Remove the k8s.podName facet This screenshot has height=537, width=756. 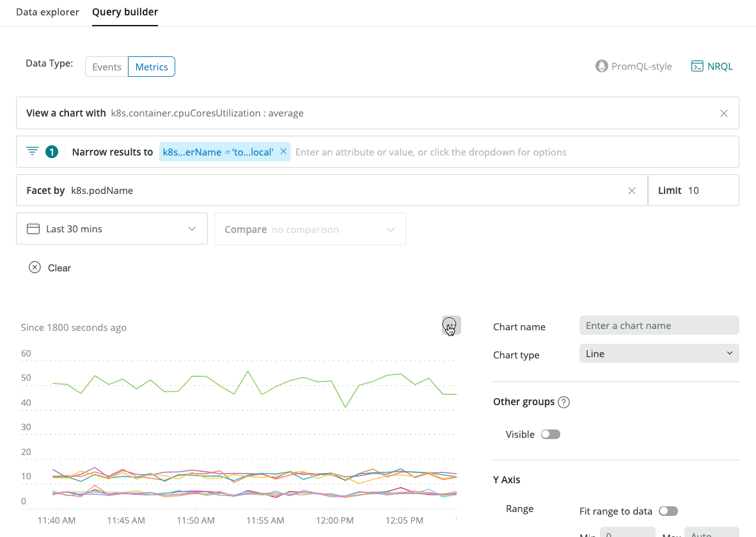pyautogui.click(x=632, y=191)
